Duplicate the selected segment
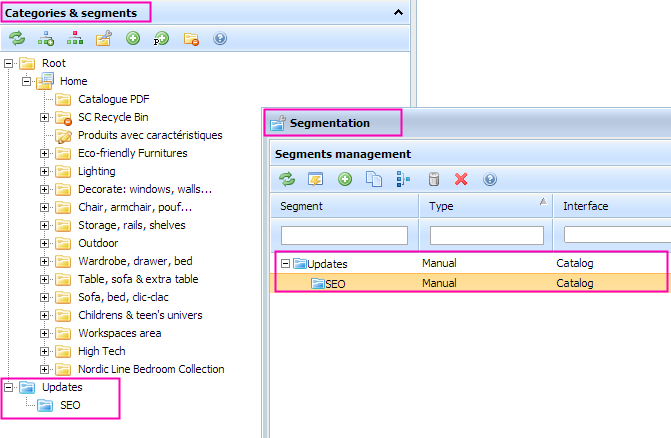671x438 pixels. coord(374,179)
